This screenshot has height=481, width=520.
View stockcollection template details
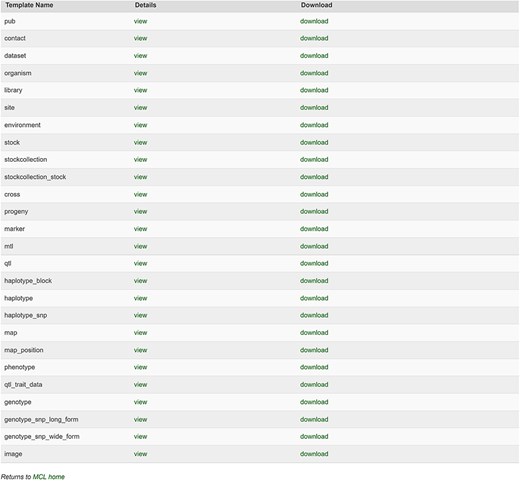coord(140,160)
